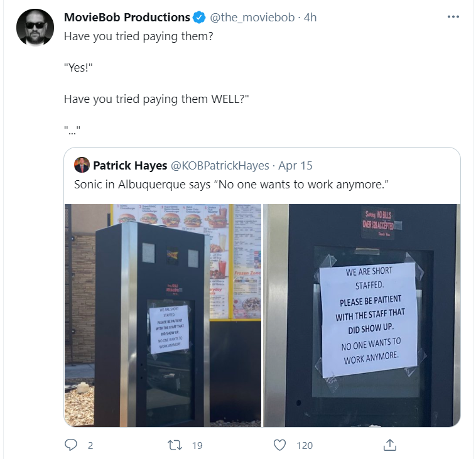Open the three-dot more options menu
Image resolution: width=476 pixels, height=459 pixels.
point(453,17)
